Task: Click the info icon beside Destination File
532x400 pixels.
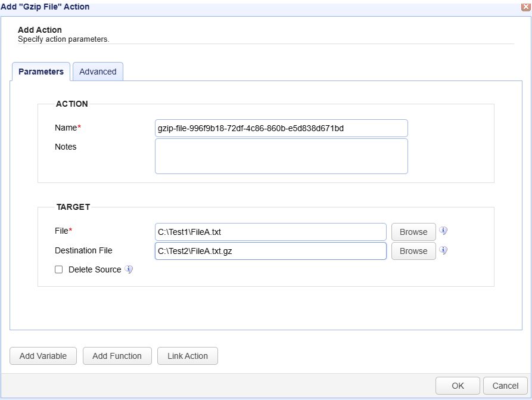Action: coord(443,250)
